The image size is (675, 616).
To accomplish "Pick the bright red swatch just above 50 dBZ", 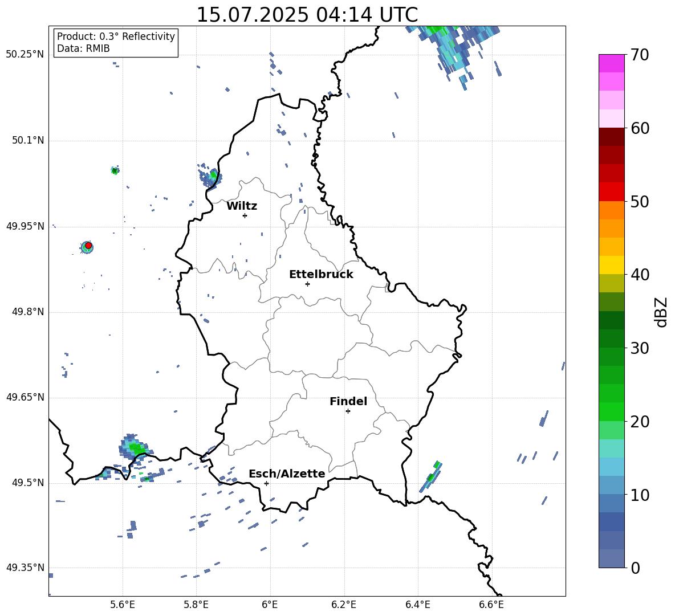I will 611,192.
